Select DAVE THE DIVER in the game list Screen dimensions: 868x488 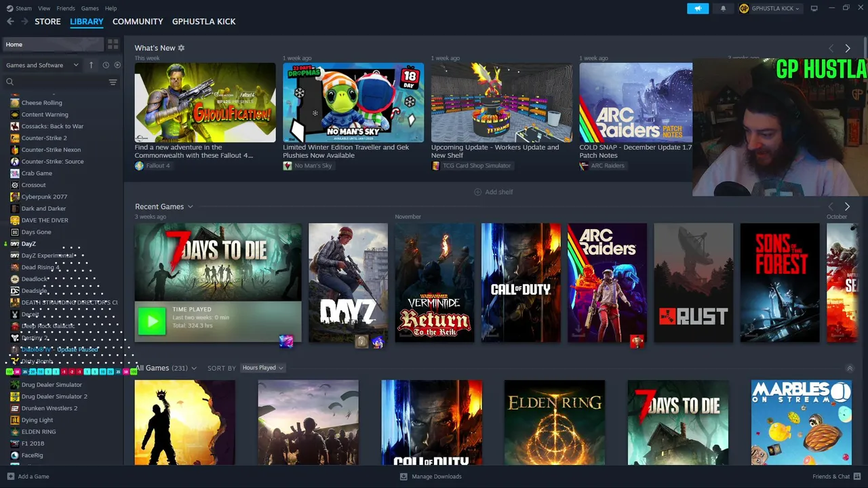(x=45, y=220)
